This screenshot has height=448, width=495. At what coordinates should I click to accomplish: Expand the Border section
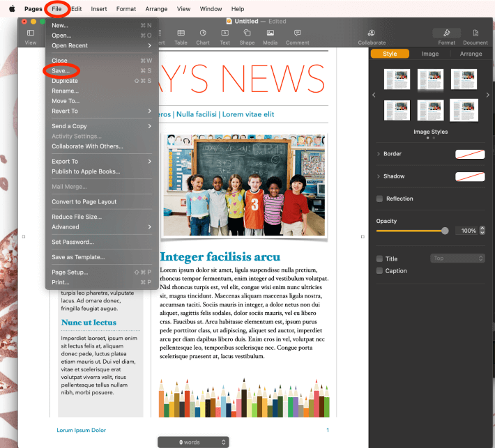pos(379,154)
